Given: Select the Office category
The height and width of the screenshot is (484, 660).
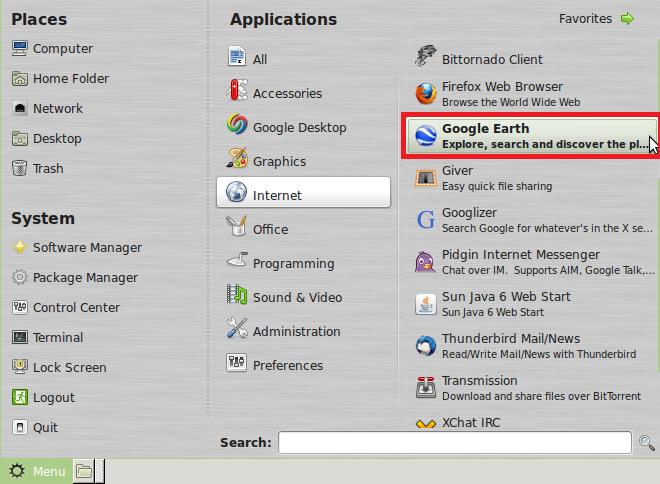Looking at the screenshot, I should click(x=303, y=226).
